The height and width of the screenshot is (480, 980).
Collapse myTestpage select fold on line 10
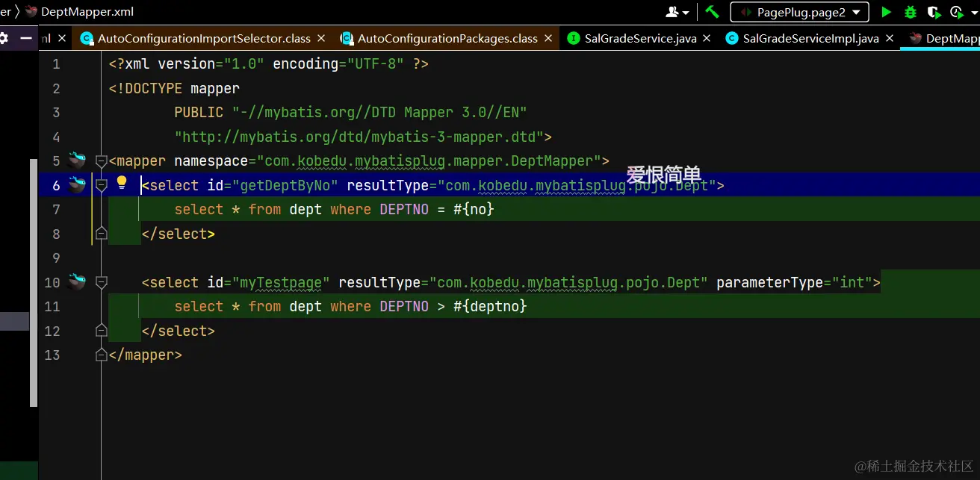pyautogui.click(x=102, y=282)
